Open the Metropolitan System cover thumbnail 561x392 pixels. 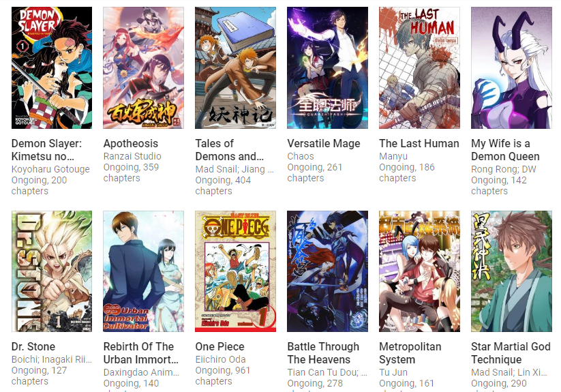(419, 271)
